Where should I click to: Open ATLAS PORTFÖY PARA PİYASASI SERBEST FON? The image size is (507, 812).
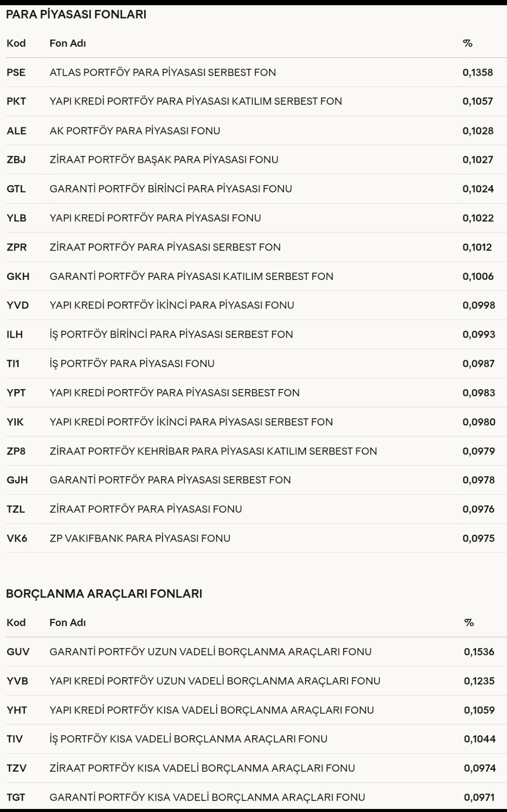coord(162,72)
